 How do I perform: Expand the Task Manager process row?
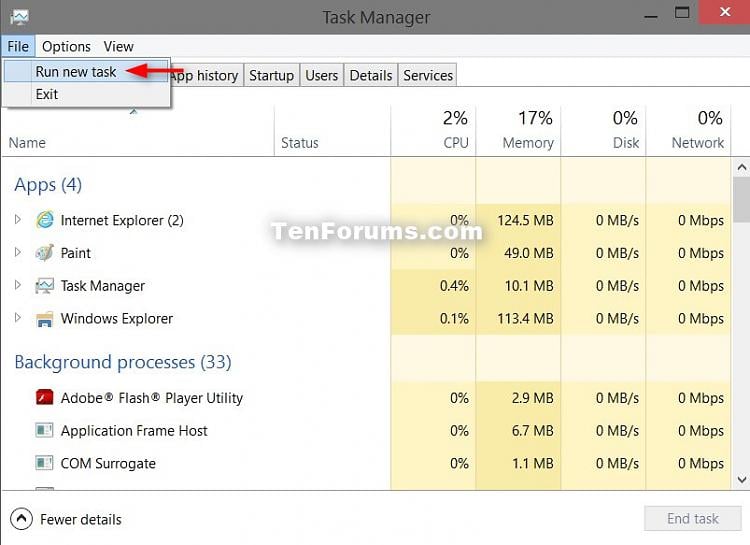(x=18, y=285)
